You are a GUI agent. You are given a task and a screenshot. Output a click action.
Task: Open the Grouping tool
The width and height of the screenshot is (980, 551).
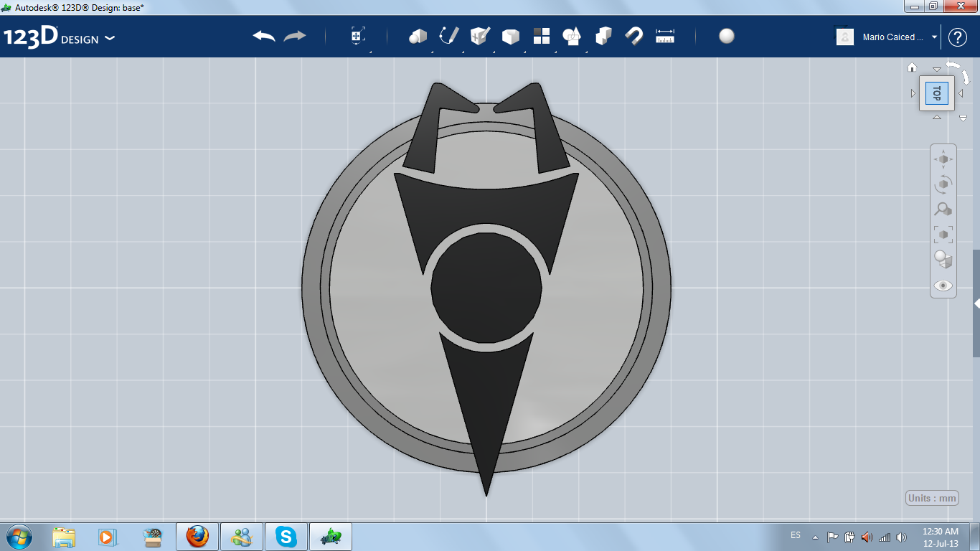click(572, 36)
